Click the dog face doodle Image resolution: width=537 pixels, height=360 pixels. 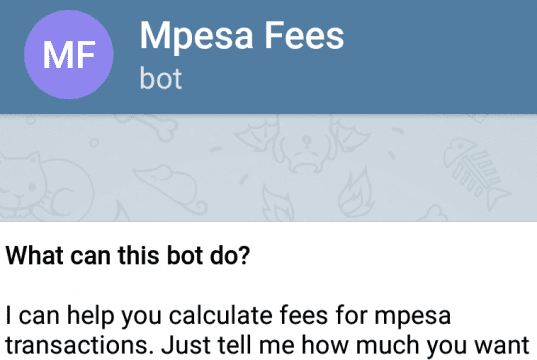click(307, 149)
